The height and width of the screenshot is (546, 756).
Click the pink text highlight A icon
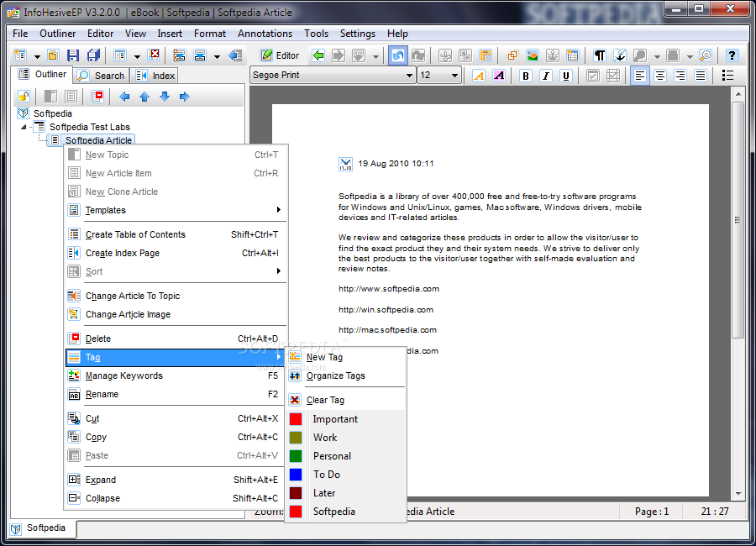(x=499, y=76)
